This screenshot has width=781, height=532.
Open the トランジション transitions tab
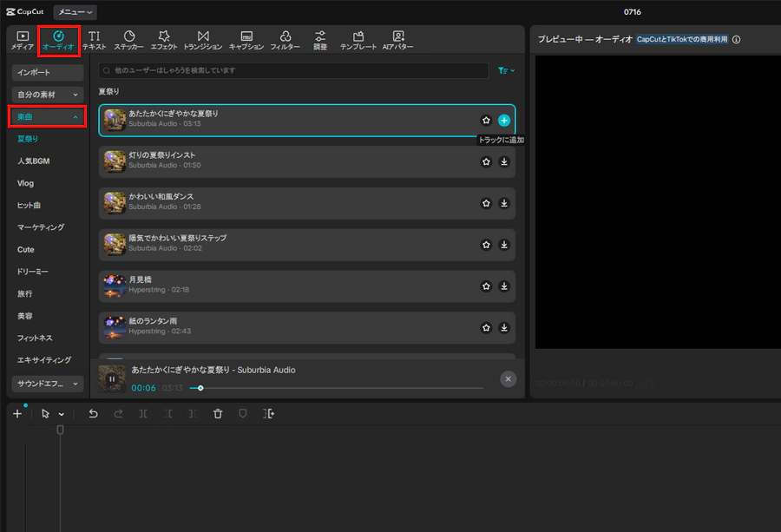(203, 40)
